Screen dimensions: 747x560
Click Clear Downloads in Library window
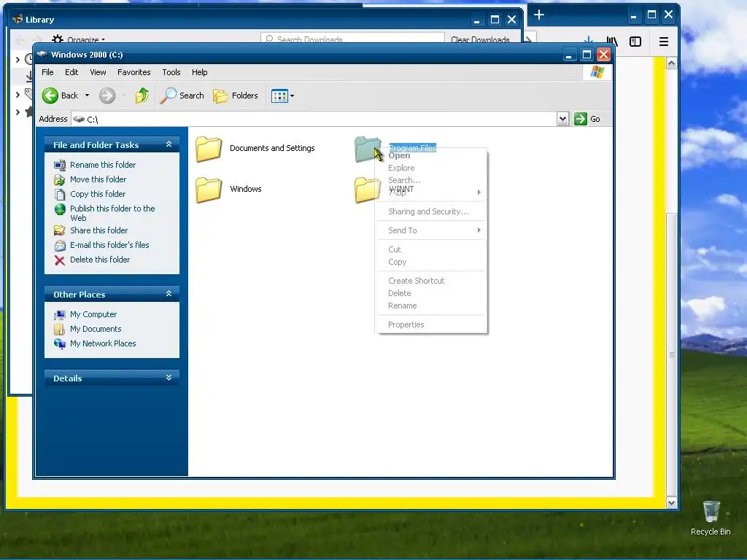480,39
